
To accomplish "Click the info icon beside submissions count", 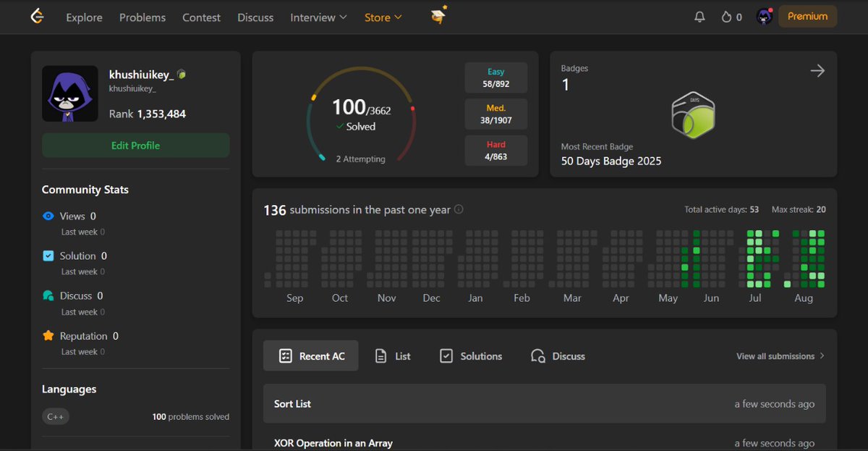I will click(459, 210).
